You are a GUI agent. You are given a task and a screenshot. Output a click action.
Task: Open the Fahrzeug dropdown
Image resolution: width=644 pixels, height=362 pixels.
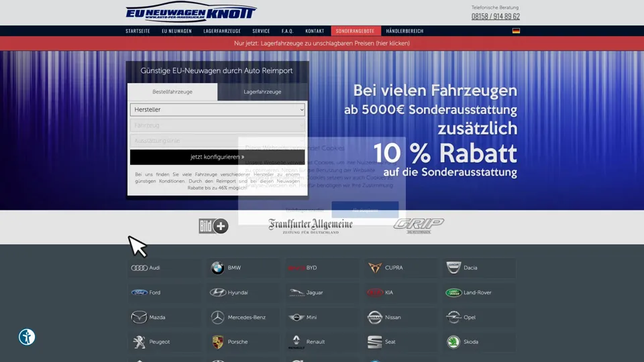click(x=217, y=125)
